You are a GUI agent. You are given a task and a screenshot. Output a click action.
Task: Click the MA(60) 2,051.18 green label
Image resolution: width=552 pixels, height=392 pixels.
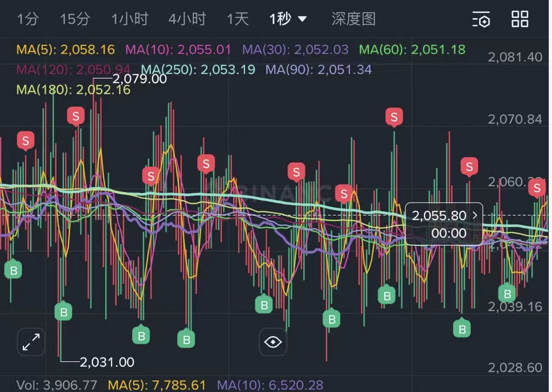point(412,49)
